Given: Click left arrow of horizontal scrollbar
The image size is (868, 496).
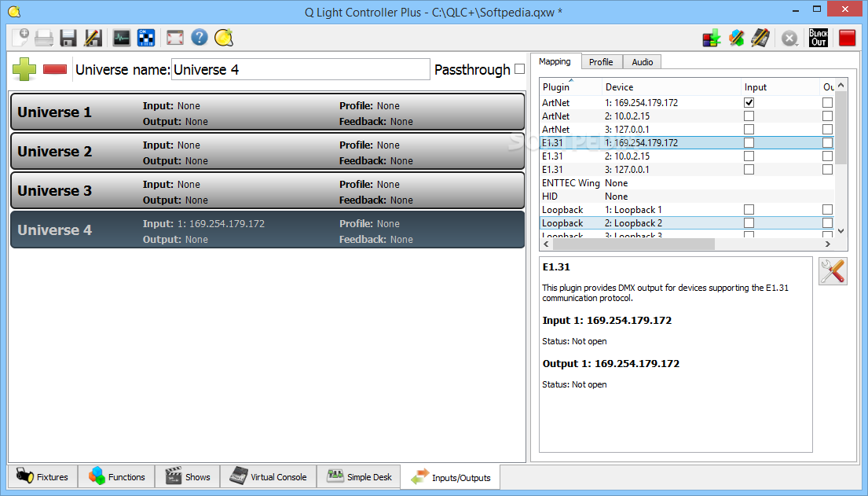Looking at the screenshot, I should click(546, 244).
